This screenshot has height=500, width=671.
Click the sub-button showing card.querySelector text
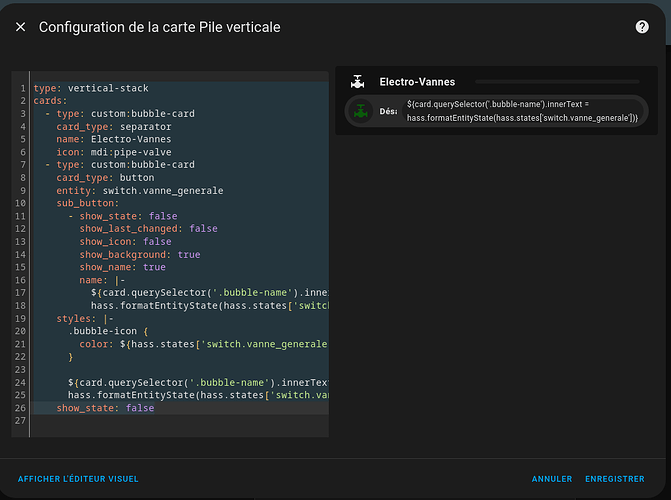pyautogui.click(x=522, y=111)
